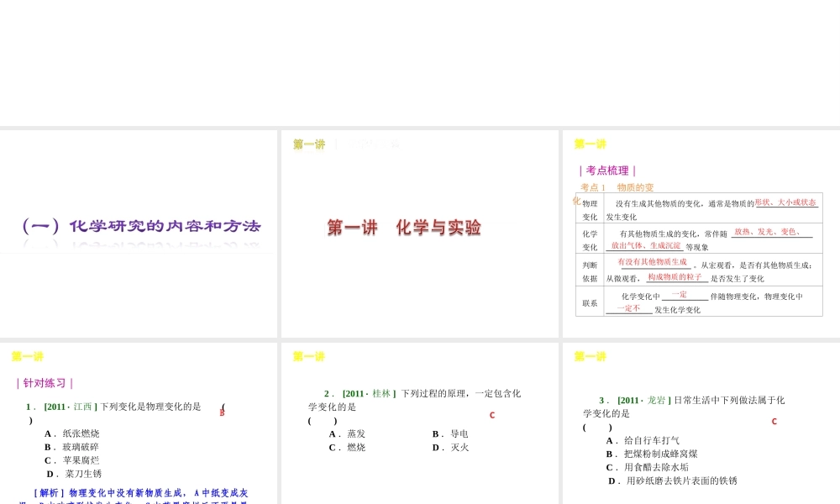Select the 化学变化 row label in table

tap(590, 240)
